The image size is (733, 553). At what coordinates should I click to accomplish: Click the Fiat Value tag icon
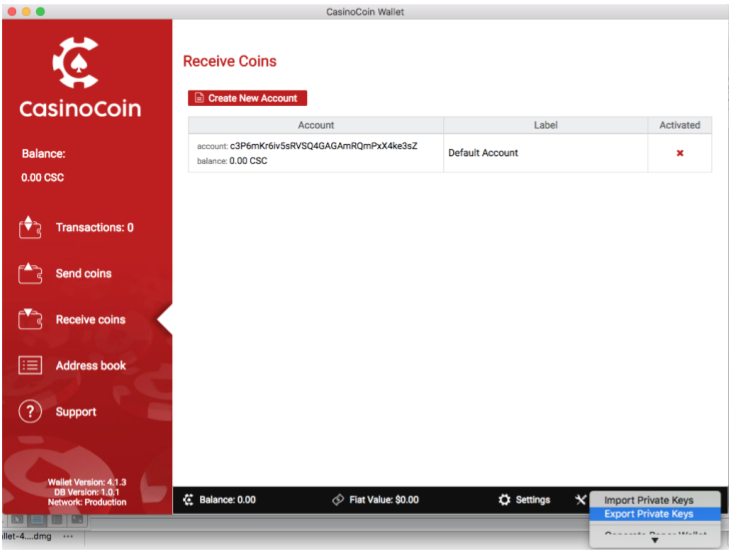point(338,500)
